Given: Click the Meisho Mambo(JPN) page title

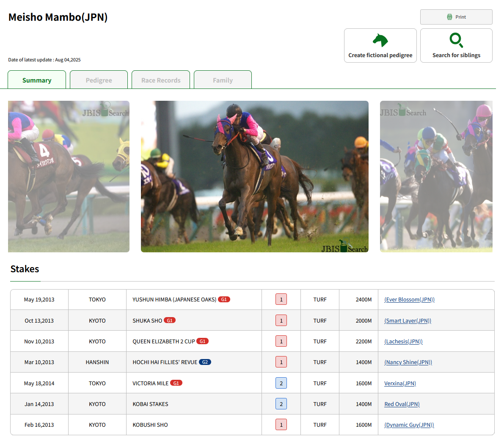Looking at the screenshot, I should 58,17.
